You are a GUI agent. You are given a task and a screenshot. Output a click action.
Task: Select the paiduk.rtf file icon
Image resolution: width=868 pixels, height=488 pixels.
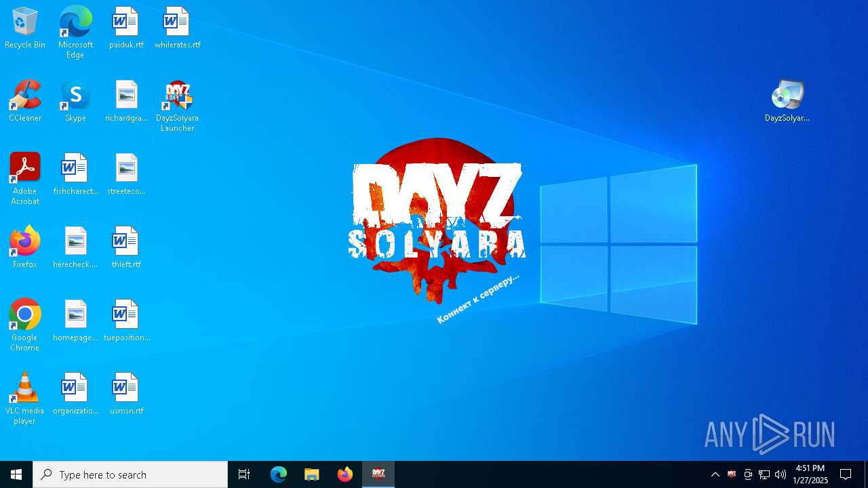point(126,28)
